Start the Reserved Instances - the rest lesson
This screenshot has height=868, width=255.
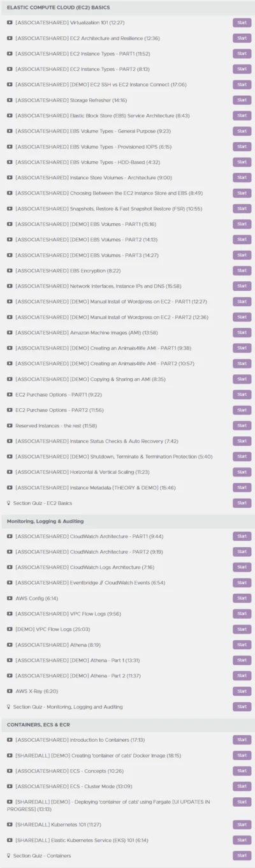click(x=242, y=425)
